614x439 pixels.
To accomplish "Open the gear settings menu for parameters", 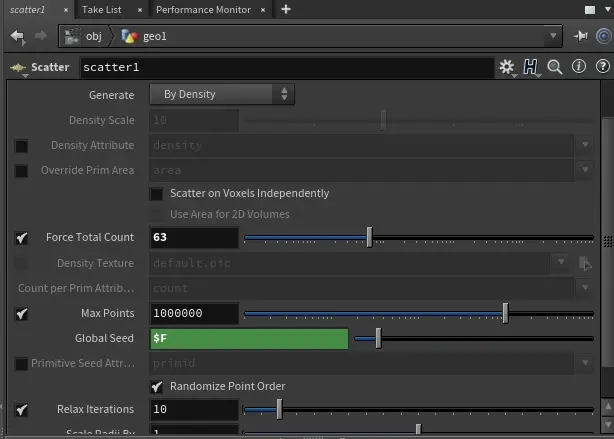I will tap(507, 67).
